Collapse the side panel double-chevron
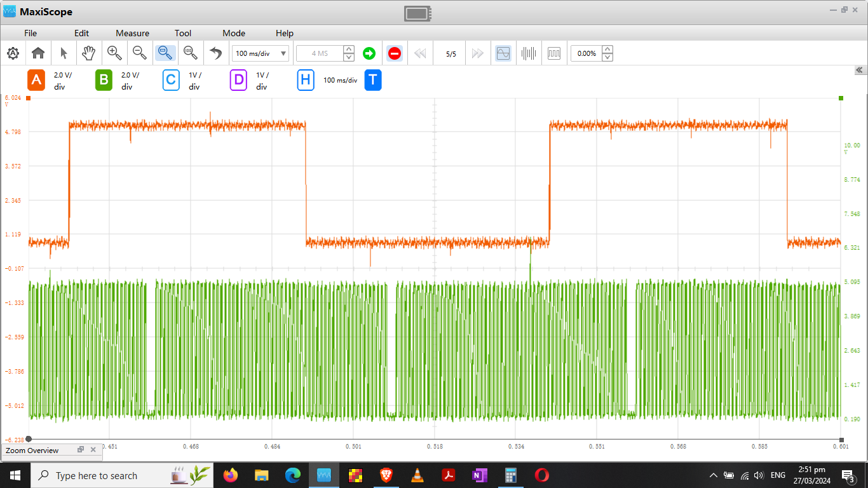 click(x=859, y=70)
